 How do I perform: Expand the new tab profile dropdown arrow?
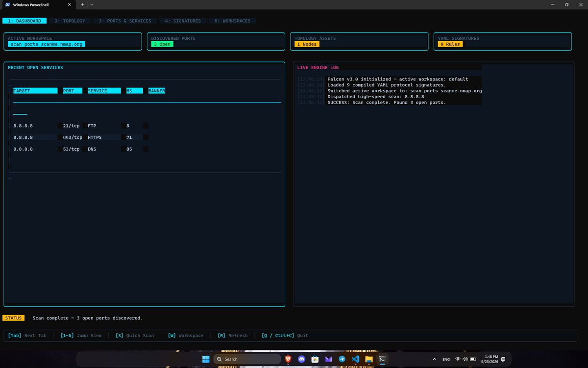pos(92,4)
